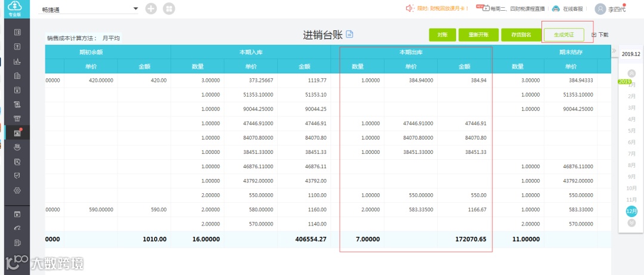Open the 在线客服 link
Image resolution: width=644 pixels, height=275 pixels.
(572, 8)
